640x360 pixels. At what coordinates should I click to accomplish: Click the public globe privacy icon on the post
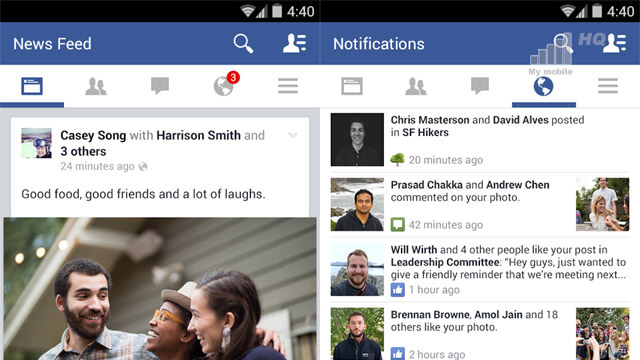143,167
